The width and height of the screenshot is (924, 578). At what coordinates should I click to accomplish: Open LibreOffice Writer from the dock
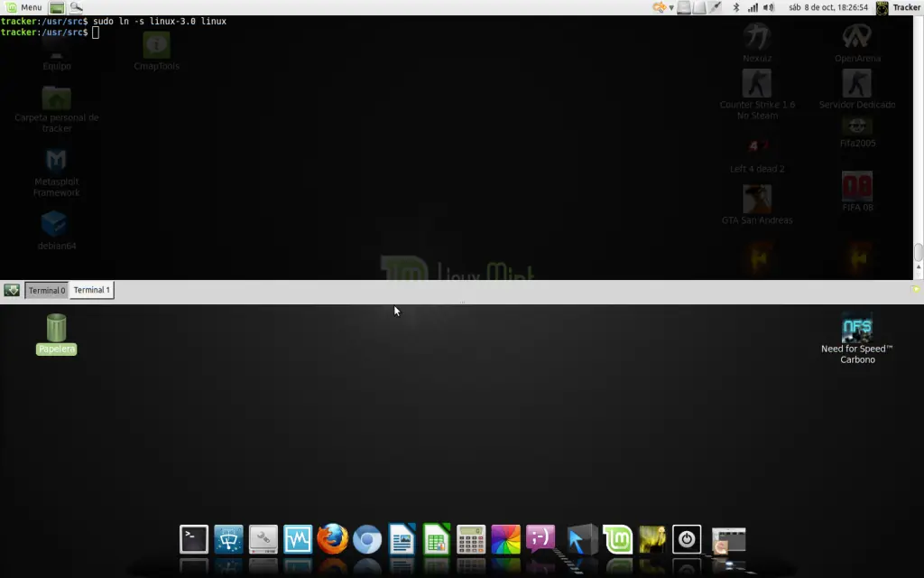402,539
